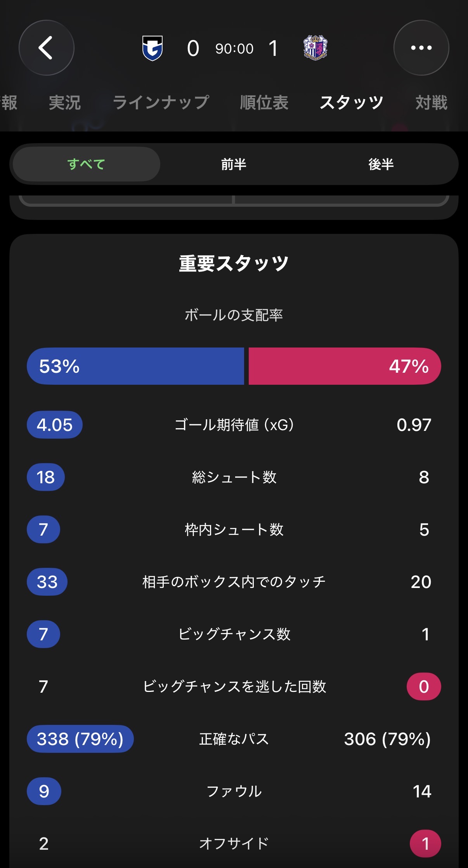468x868 pixels.
Task: Select the すべて period filter
Action: 86,164
